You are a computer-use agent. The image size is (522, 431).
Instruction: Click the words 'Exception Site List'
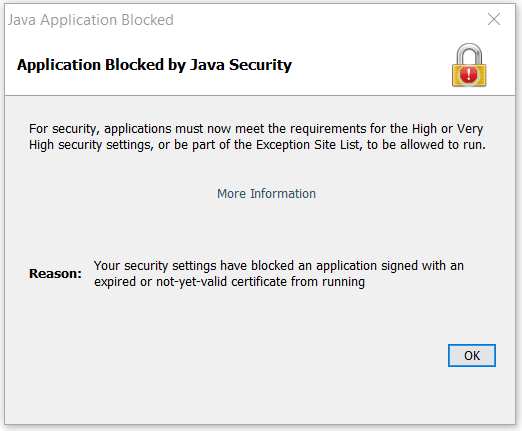pos(308,145)
